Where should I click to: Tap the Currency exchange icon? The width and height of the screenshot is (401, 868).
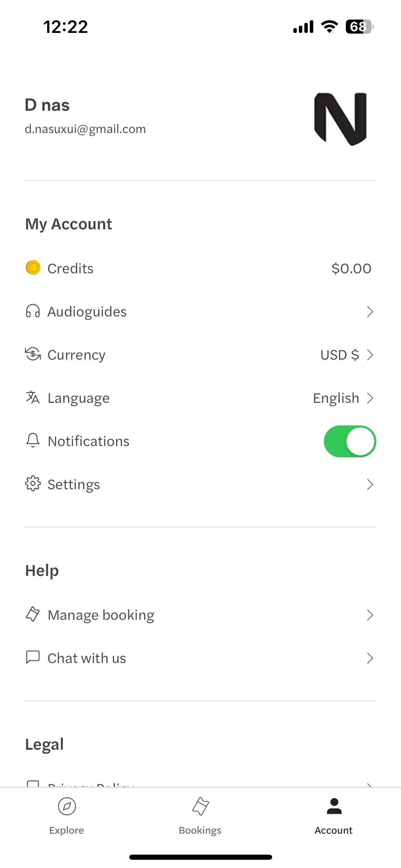pyautogui.click(x=33, y=354)
